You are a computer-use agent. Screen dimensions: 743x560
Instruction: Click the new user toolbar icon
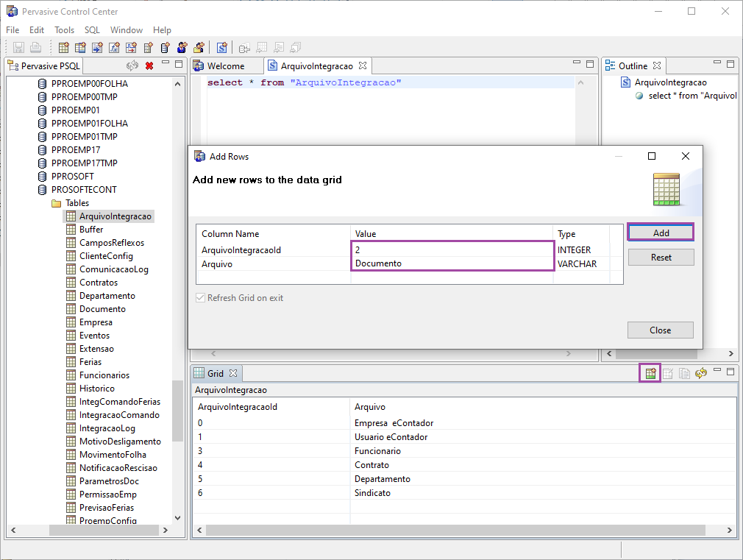pos(182,48)
